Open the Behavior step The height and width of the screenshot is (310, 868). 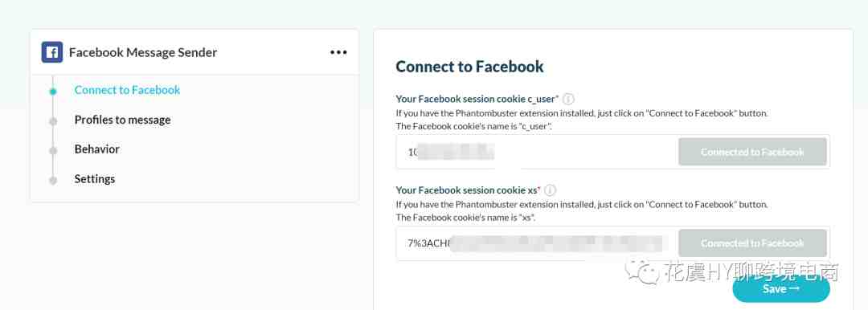[x=97, y=149]
